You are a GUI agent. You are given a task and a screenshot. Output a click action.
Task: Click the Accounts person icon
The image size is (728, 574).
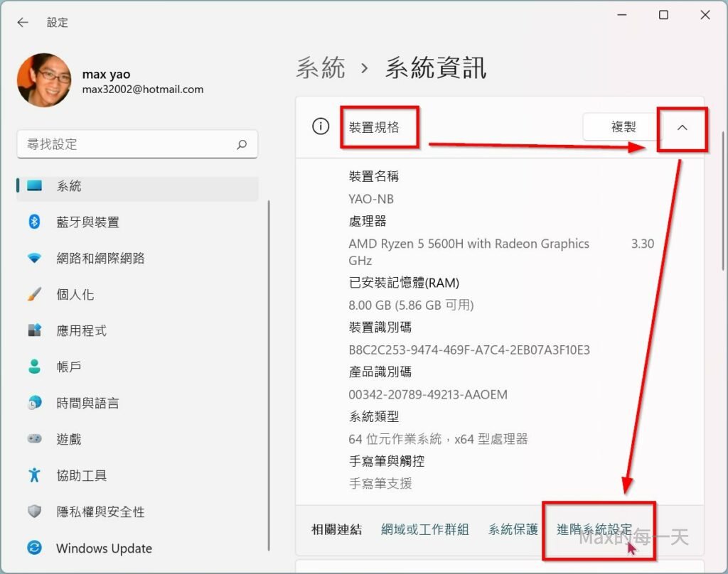[x=34, y=367]
